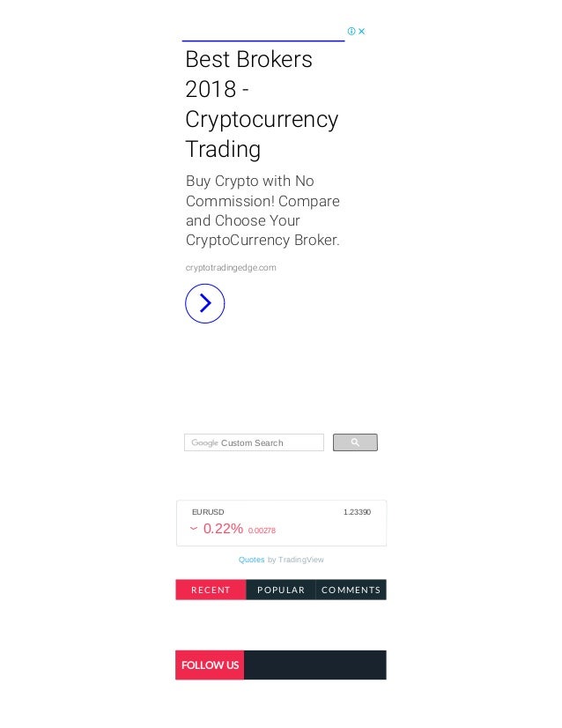Switch to the Popular tab
The image size is (562, 728).
[x=281, y=590]
